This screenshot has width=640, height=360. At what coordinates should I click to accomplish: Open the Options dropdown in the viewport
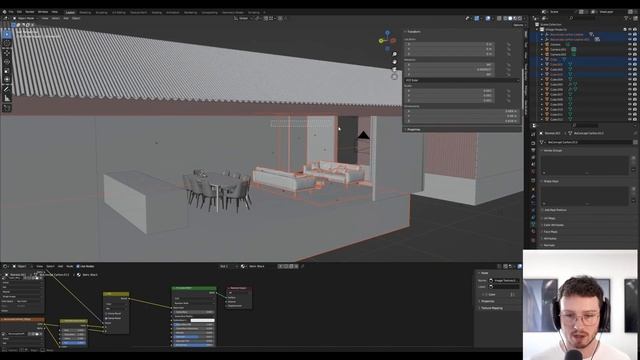pyautogui.click(x=518, y=25)
